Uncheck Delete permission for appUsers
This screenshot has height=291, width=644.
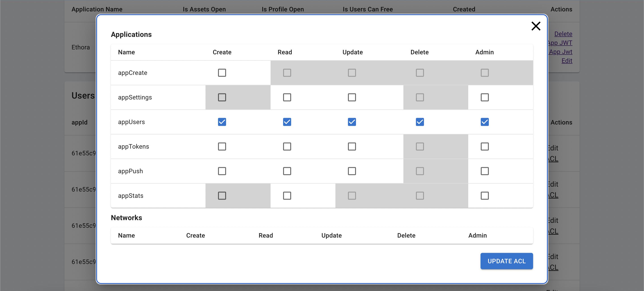tap(419, 122)
